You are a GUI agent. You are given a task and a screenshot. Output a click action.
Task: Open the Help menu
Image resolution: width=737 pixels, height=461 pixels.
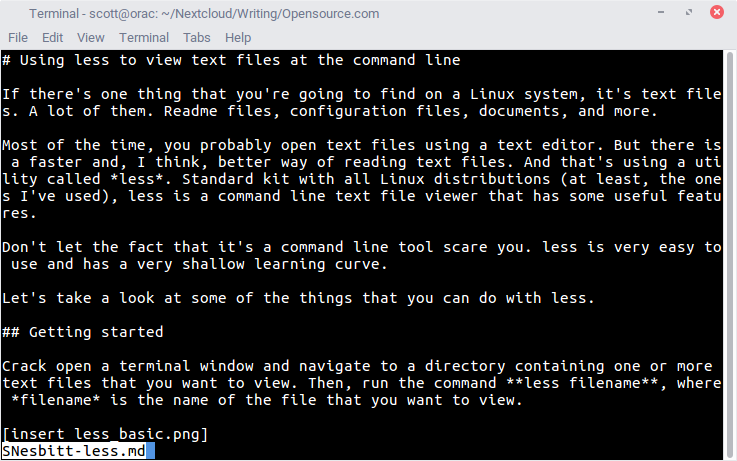click(238, 37)
